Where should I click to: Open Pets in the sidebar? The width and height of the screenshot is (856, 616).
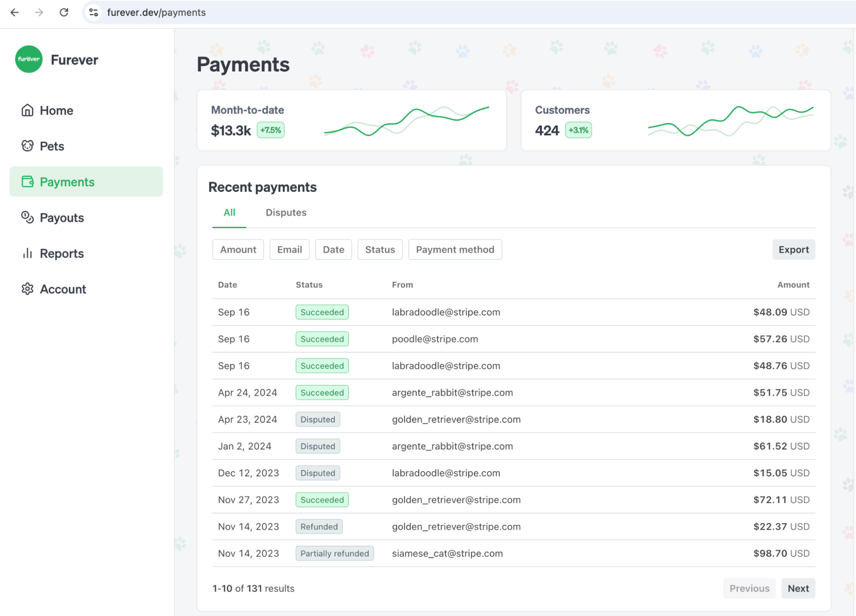pos(86,146)
